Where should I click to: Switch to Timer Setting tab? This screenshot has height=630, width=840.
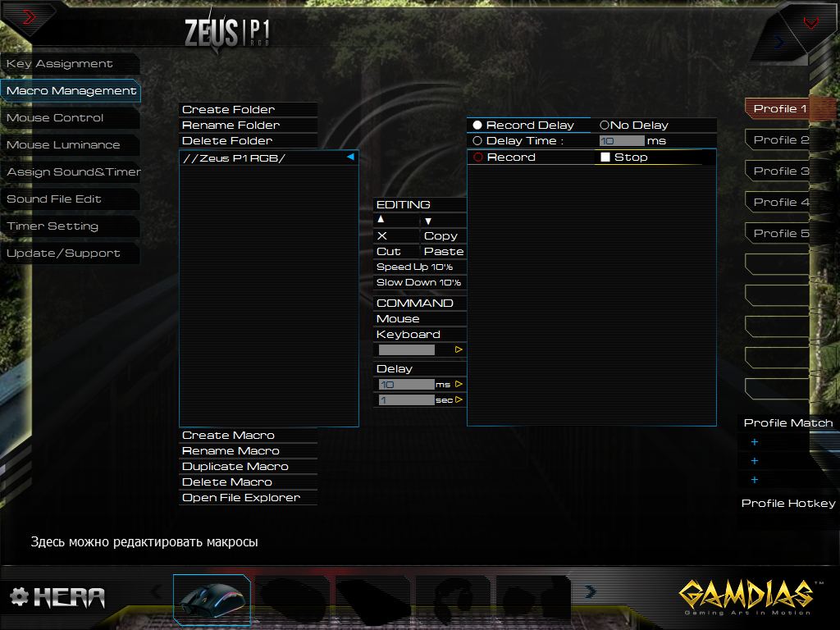[x=71, y=226]
